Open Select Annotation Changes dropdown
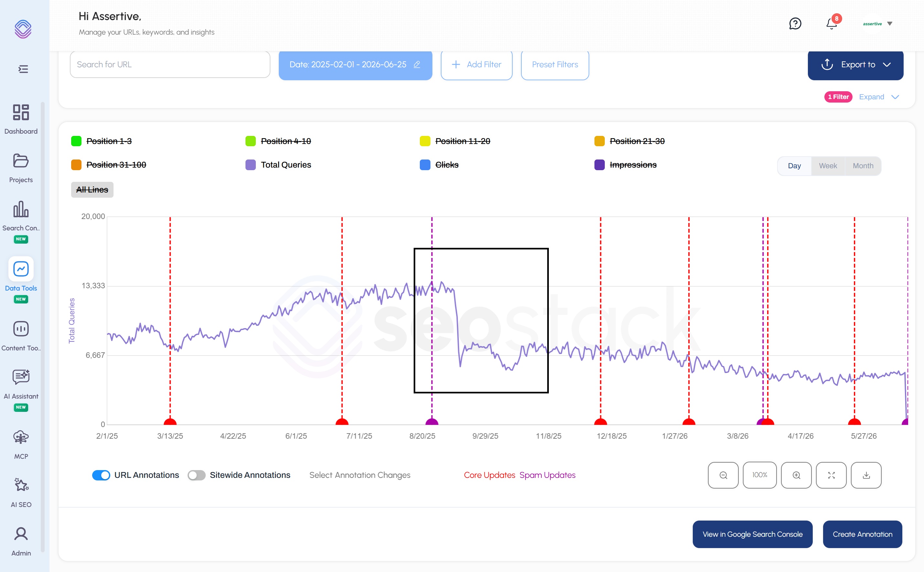 coord(360,475)
